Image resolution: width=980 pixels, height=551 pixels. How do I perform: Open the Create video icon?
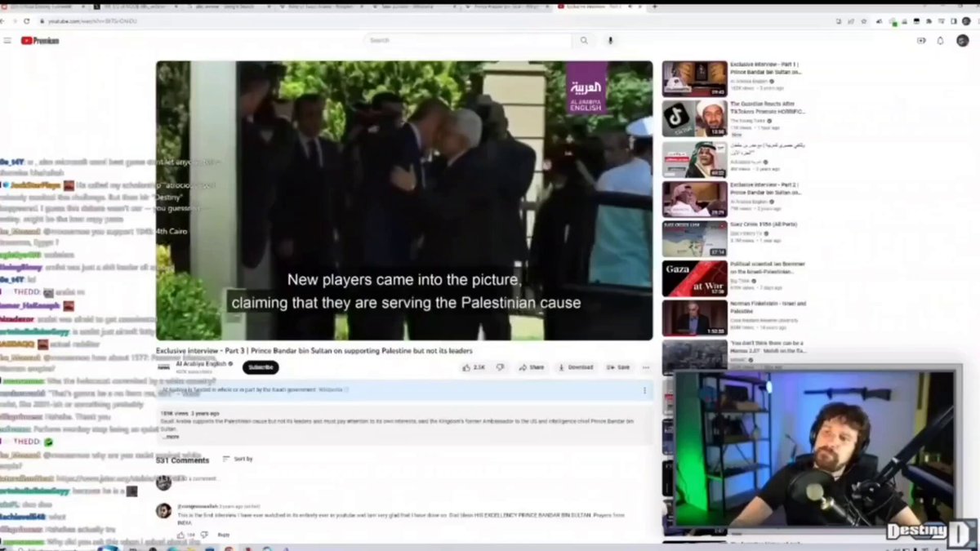(921, 40)
